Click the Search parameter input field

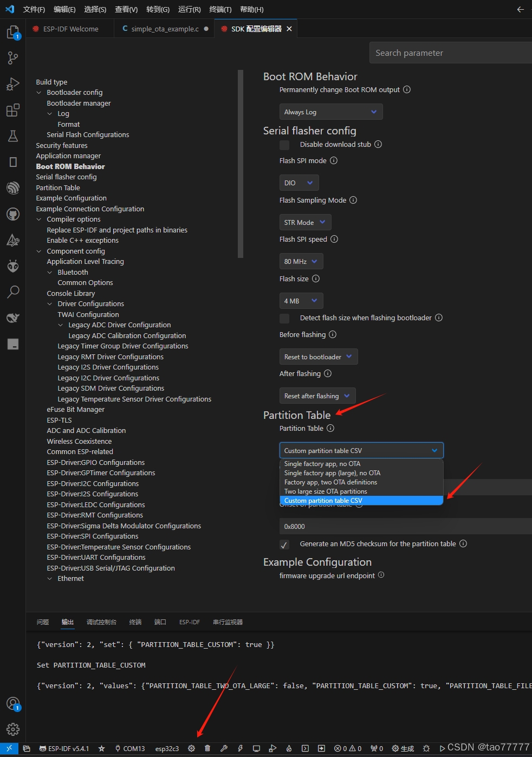tap(451, 53)
